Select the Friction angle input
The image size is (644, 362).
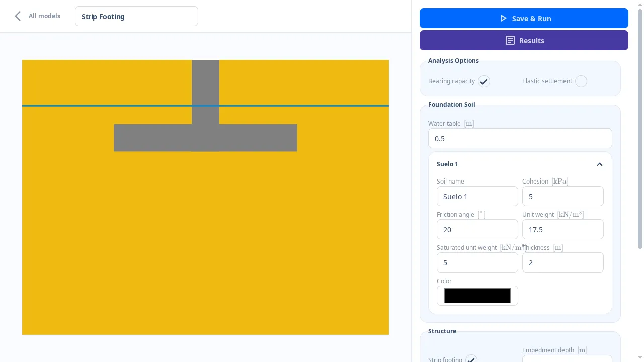pyautogui.click(x=477, y=229)
